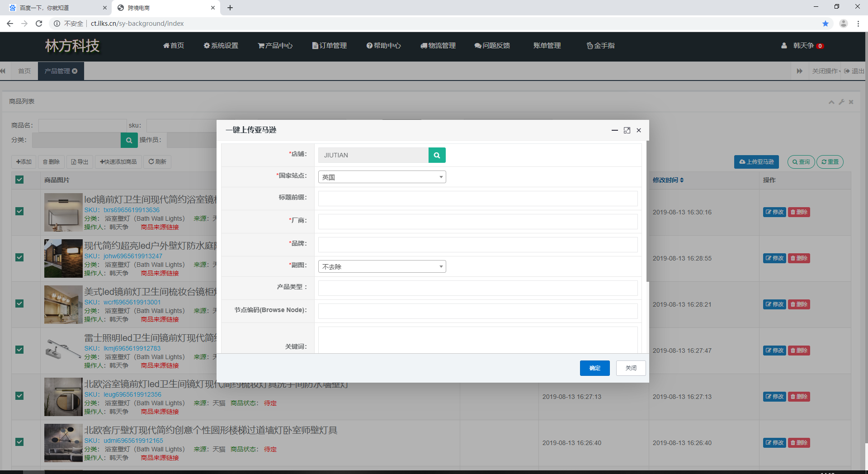Uncheck the row with SKU udmi6965619912165

(x=19, y=442)
